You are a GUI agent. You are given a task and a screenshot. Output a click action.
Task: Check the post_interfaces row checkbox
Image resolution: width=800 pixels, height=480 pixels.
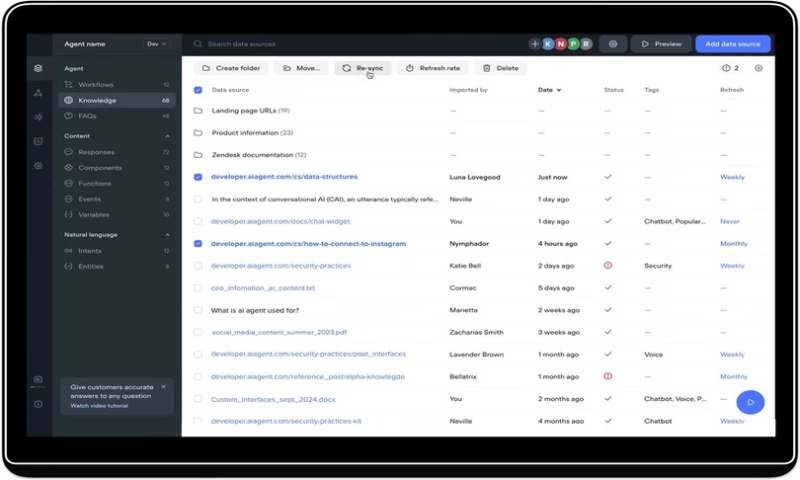tap(198, 355)
